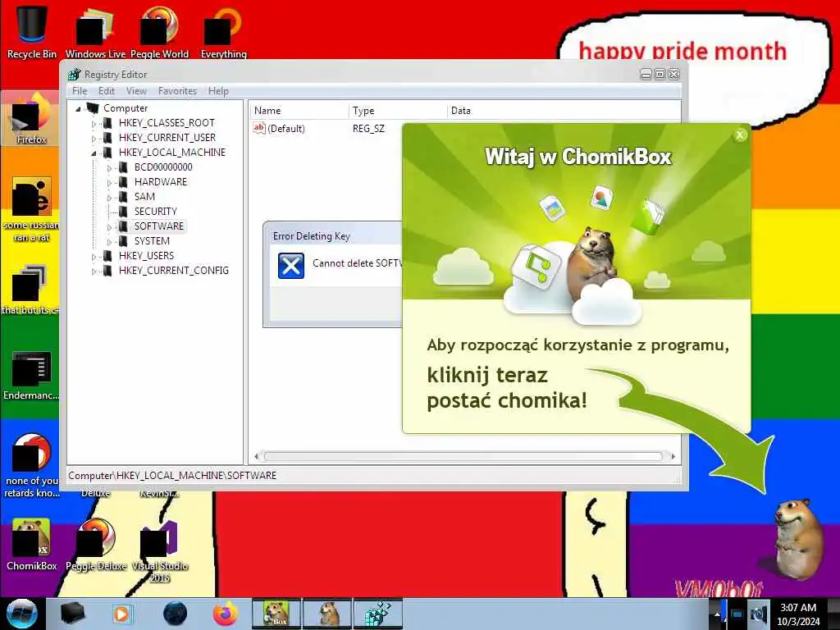This screenshot has height=630, width=840.
Task: Click horizontal scrollbar left arrow
Action: pos(257,456)
